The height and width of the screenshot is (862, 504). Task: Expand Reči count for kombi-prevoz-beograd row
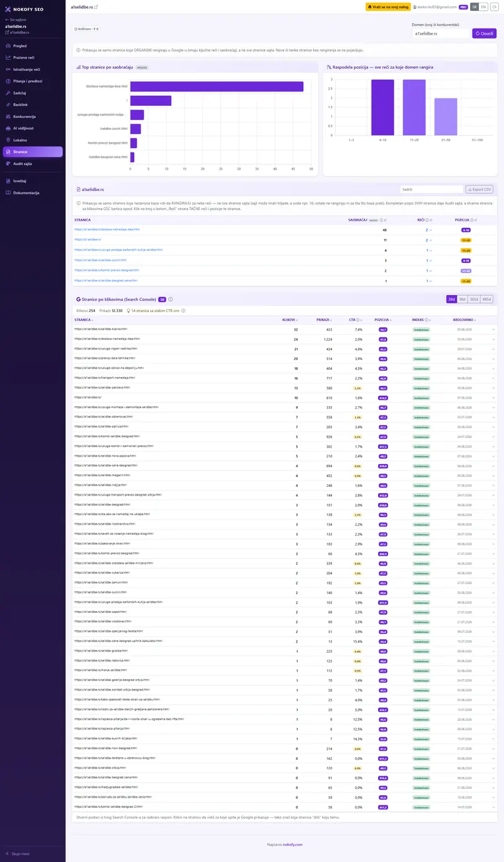pyautogui.click(x=428, y=270)
